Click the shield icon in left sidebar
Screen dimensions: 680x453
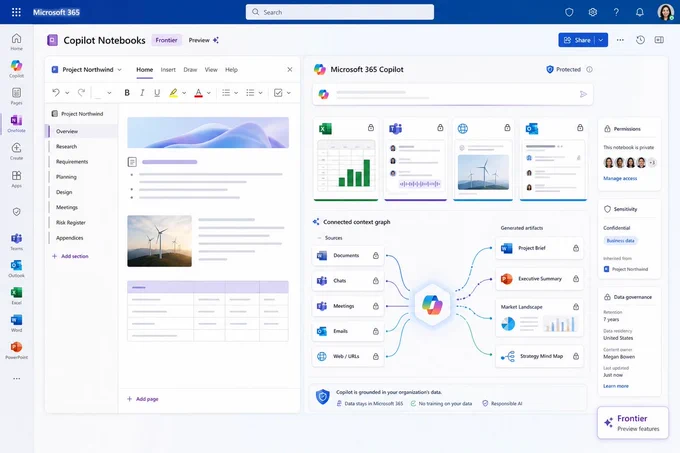point(16,212)
